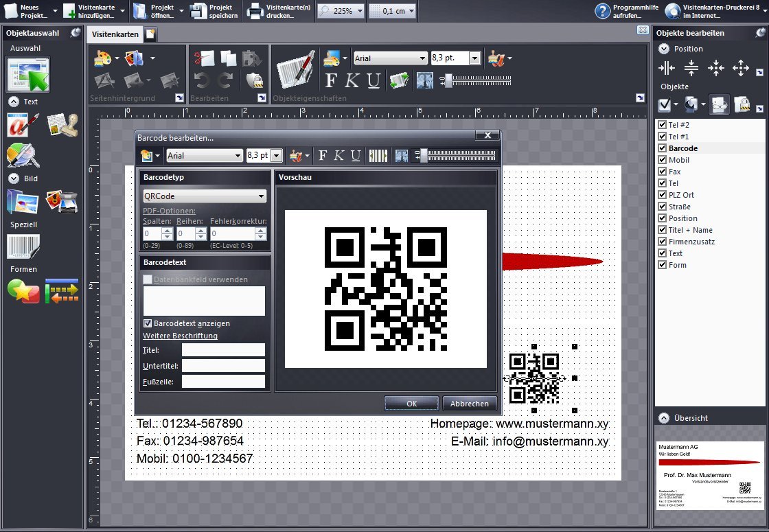Switch to the Visitenkarten tab
Viewport: 769px width, 532px height.
click(115, 34)
